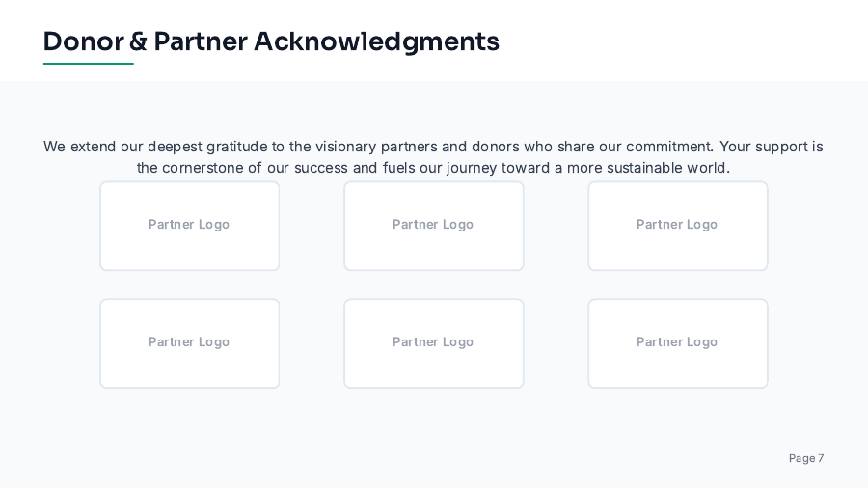Click the word "Partner" in the slide title
This screenshot has width=868, height=489.
point(200,41)
